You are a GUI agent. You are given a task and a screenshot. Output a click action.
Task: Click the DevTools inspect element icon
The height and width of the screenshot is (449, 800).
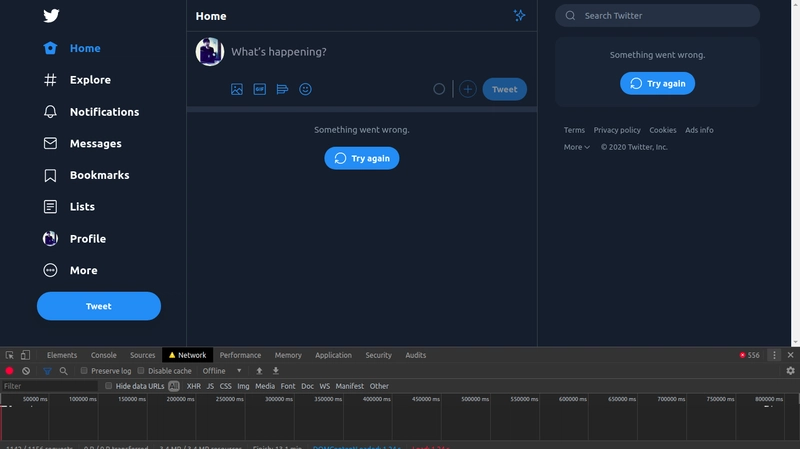pos(10,355)
